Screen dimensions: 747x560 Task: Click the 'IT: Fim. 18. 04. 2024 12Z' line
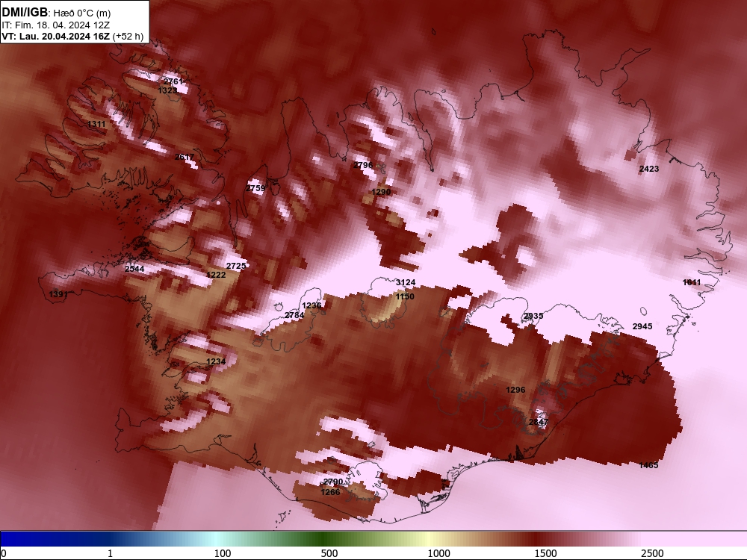(56, 25)
